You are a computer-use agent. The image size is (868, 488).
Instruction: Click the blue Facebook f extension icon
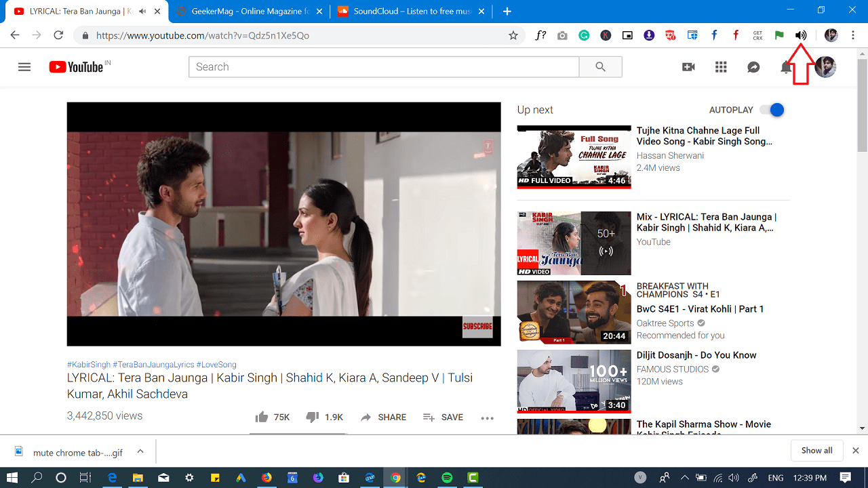[714, 35]
